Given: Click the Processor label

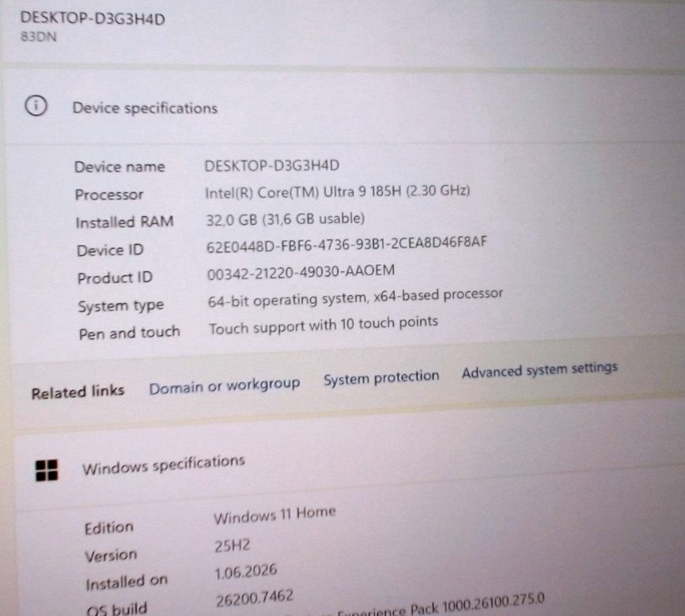Looking at the screenshot, I should click(x=109, y=195).
